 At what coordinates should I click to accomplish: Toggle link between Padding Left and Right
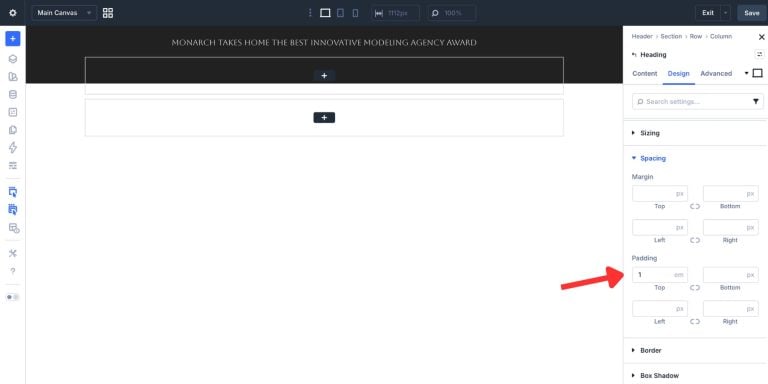coord(695,322)
